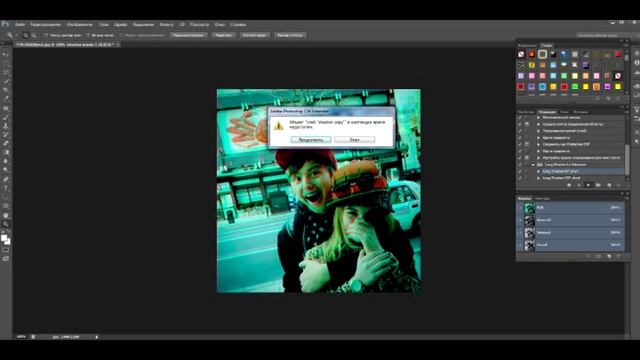Select the Gradient tool
640x360 pixels.
click(6, 152)
